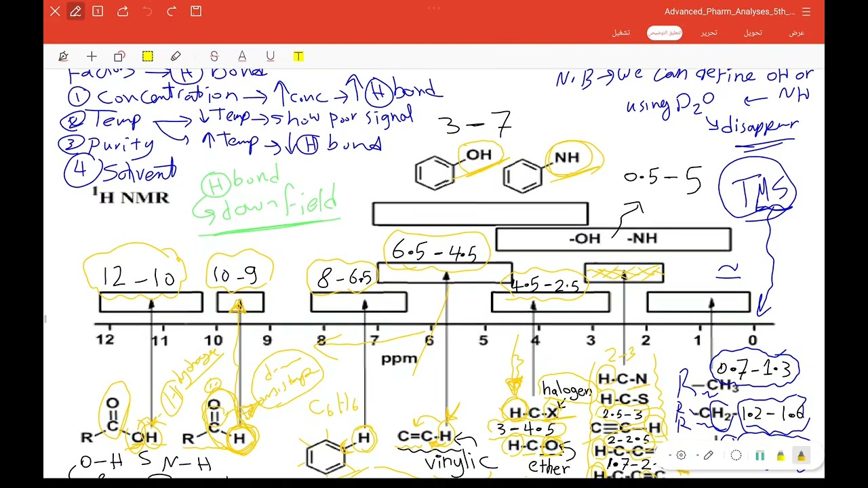Select the signature pen tool

pos(64,56)
